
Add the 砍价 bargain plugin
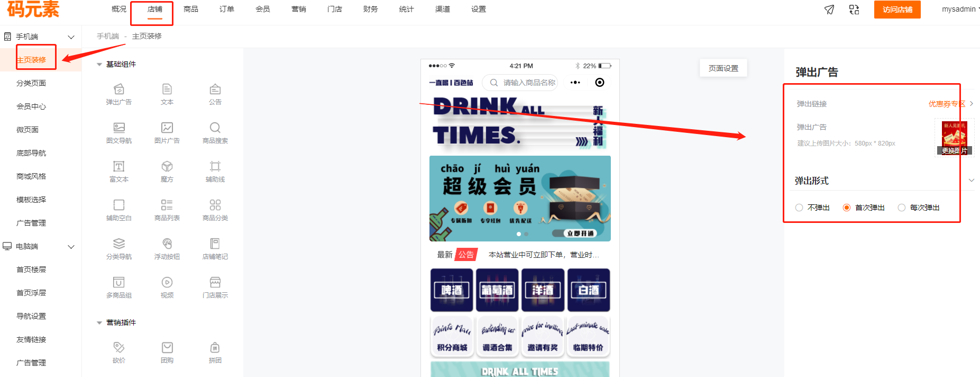pos(119,353)
